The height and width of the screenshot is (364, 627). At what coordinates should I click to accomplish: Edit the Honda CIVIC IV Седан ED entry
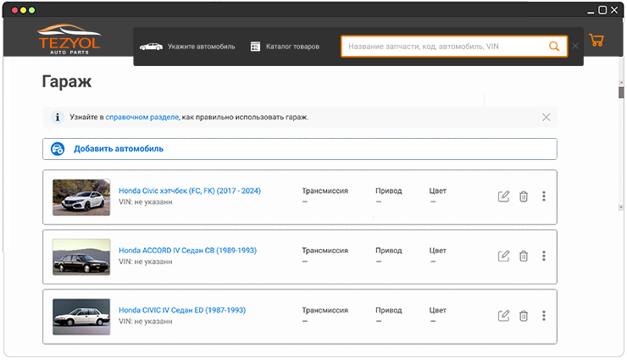click(503, 316)
